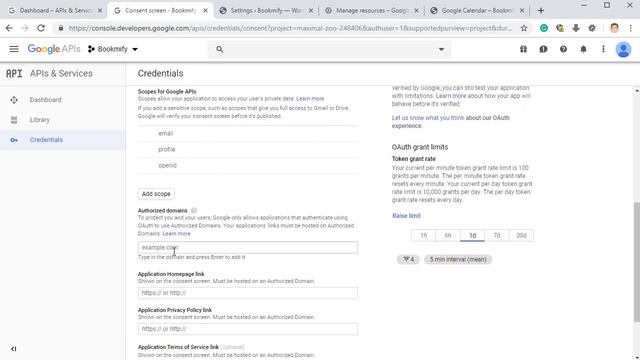Viewport: 640px width, 360px height.
Task: Click the address bar URL
Action: click(290, 28)
